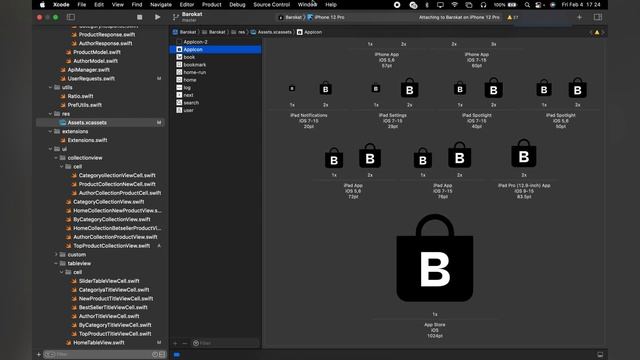Open Spotlight search in menu bar

click(x=527, y=5)
